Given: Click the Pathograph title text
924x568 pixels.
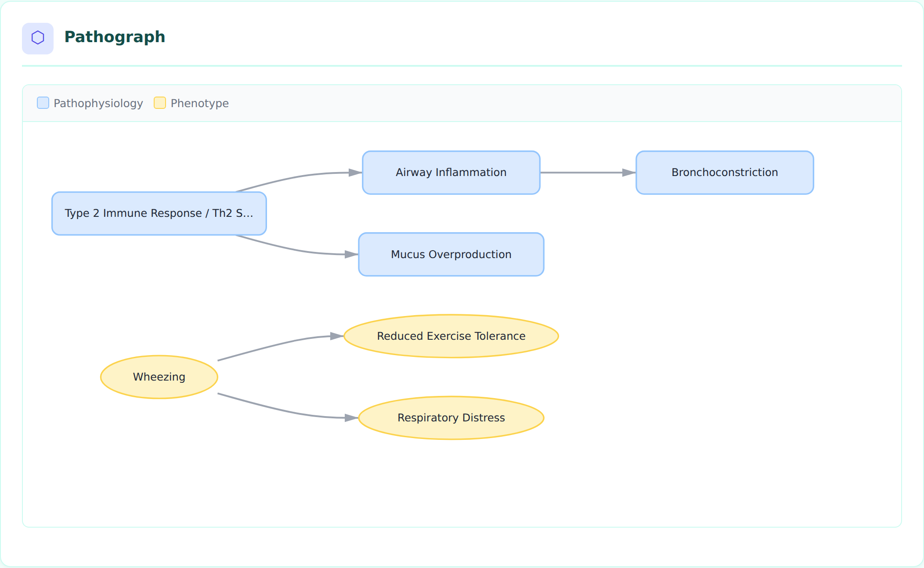Looking at the screenshot, I should [x=115, y=37].
